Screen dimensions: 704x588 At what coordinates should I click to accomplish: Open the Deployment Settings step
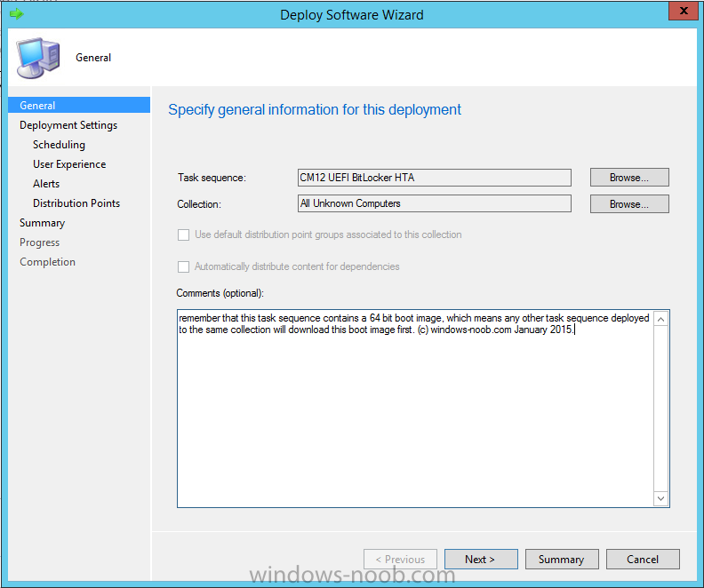point(68,125)
